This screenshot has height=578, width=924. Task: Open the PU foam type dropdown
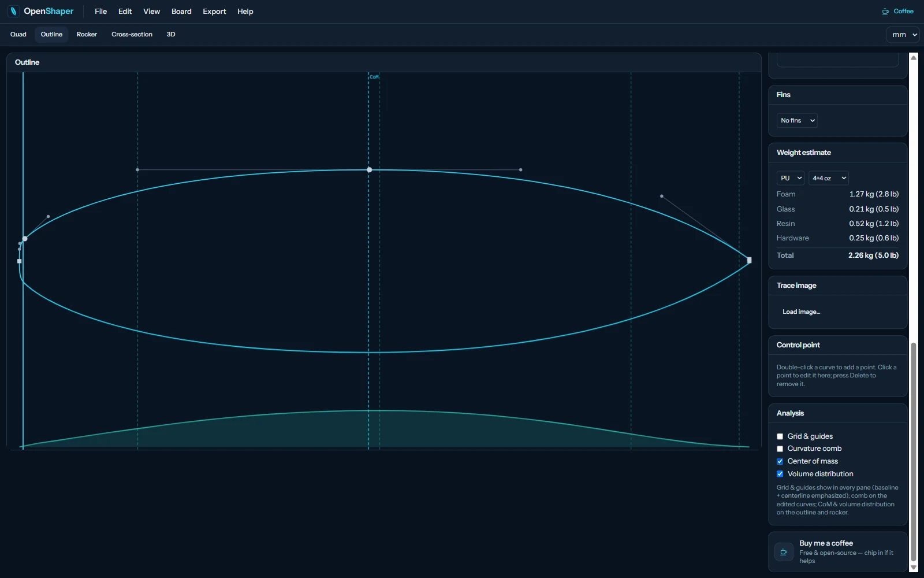791,178
